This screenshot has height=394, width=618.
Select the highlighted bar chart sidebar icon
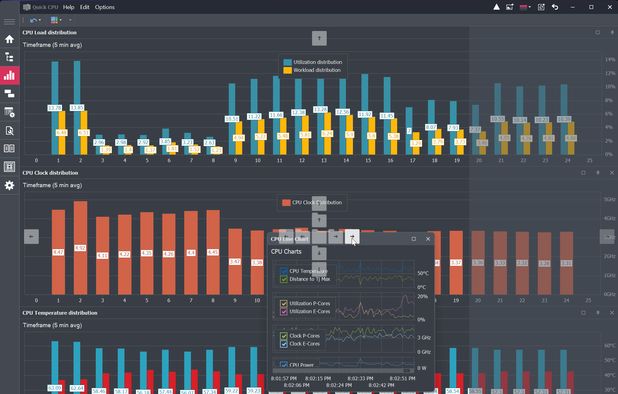[x=9, y=75]
